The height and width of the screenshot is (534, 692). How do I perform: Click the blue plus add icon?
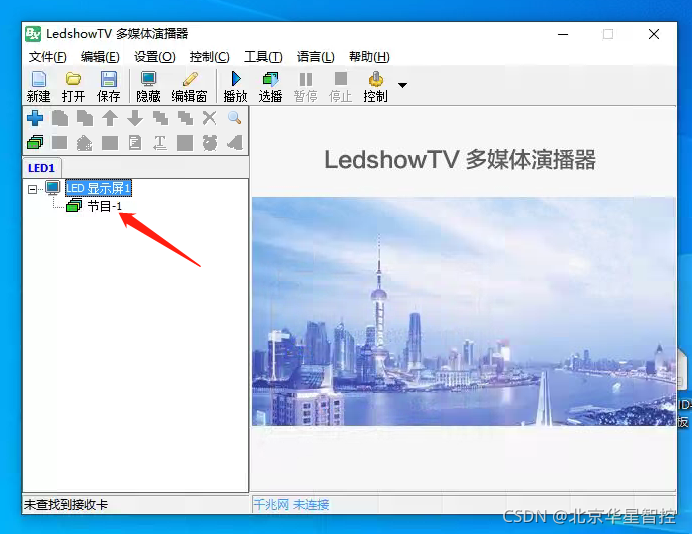click(35, 118)
